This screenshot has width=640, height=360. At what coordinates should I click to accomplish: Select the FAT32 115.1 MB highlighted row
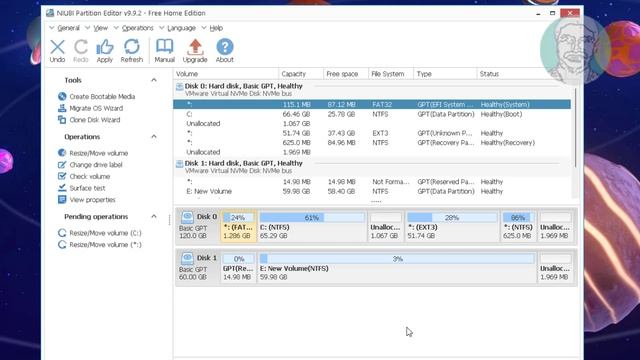[372, 104]
